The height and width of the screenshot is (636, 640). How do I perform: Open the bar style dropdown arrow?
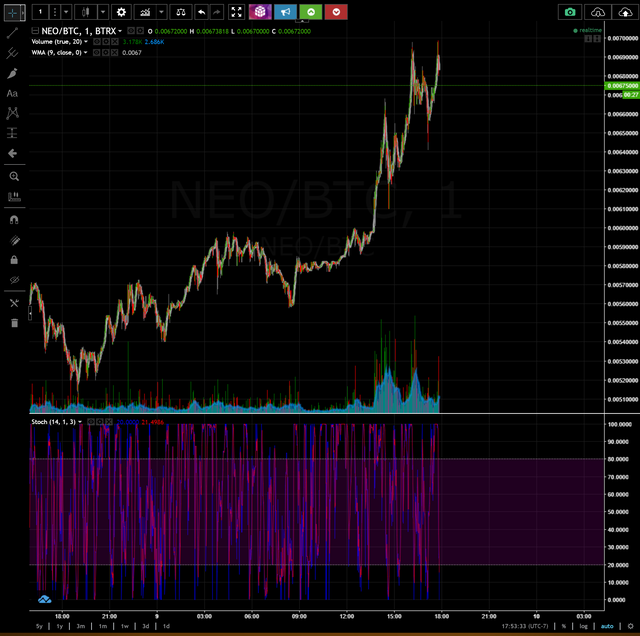point(103,12)
